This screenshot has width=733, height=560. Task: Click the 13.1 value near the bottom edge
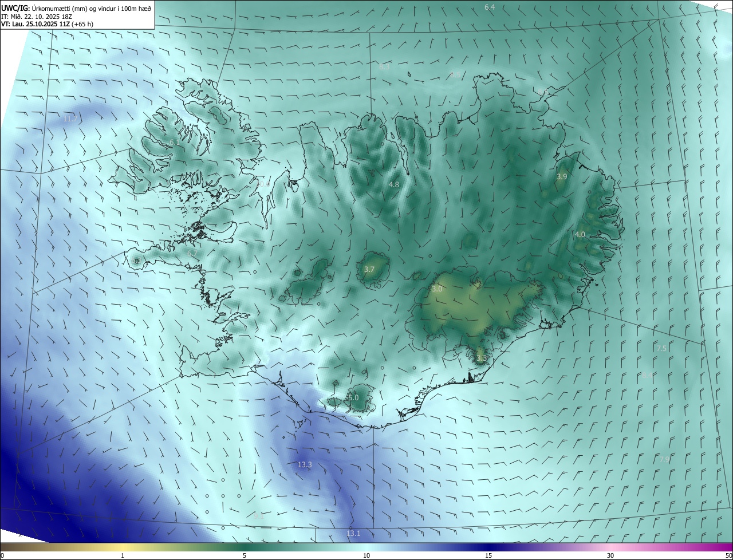(x=353, y=533)
